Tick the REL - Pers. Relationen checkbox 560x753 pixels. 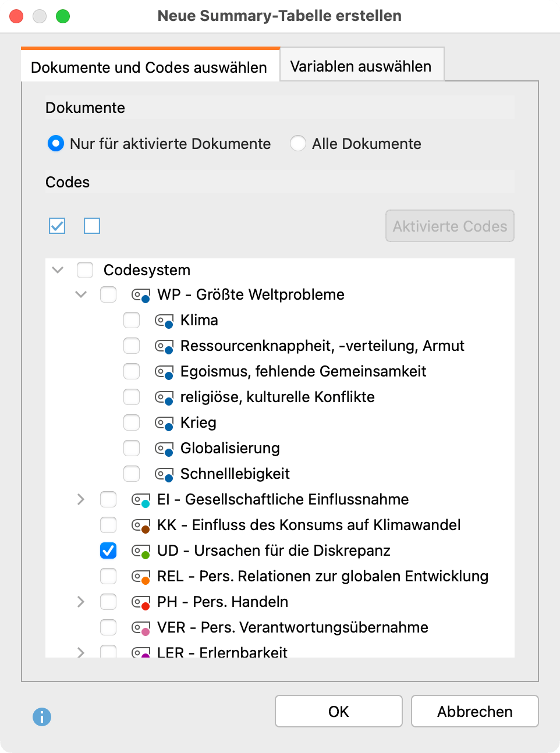tap(108, 576)
